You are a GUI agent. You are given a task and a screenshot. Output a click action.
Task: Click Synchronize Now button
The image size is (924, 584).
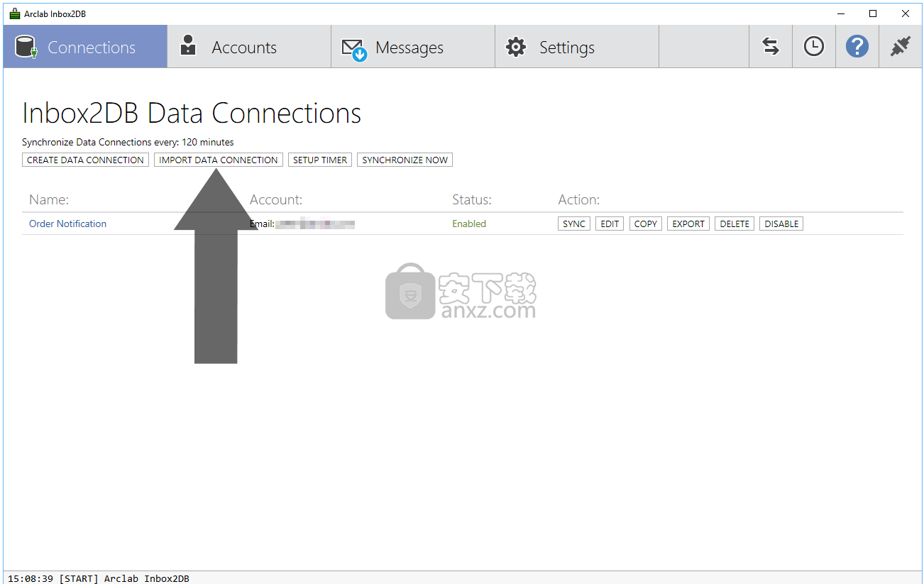[x=405, y=160]
